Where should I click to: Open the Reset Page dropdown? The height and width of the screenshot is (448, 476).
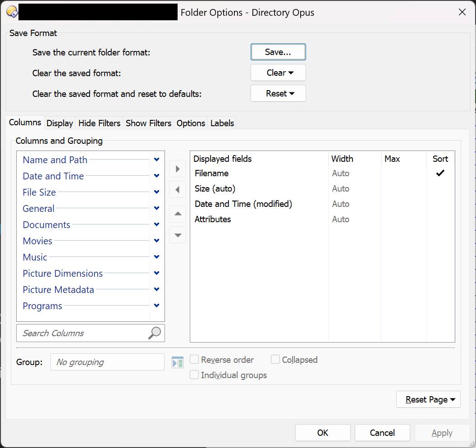click(428, 399)
